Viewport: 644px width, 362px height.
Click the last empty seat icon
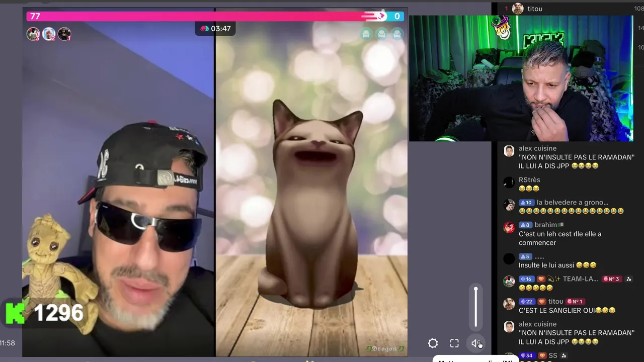pos(397,34)
